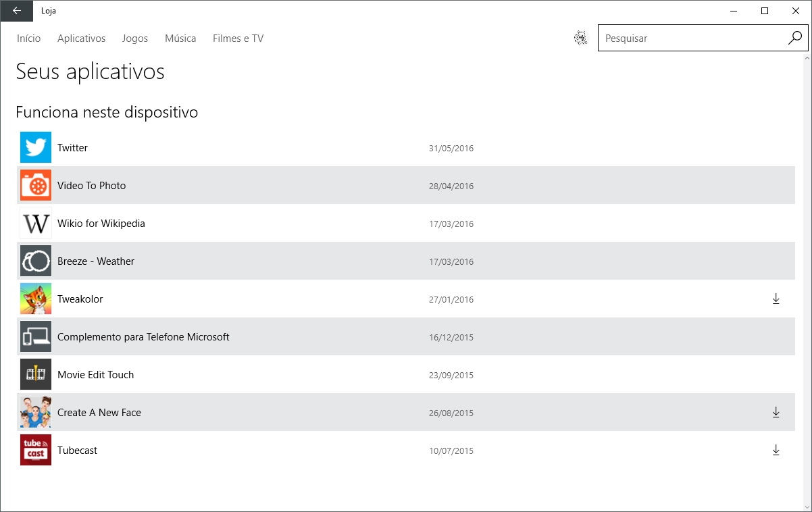Select the Tweakolor name text
The width and height of the screenshot is (812, 512).
coord(80,299)
